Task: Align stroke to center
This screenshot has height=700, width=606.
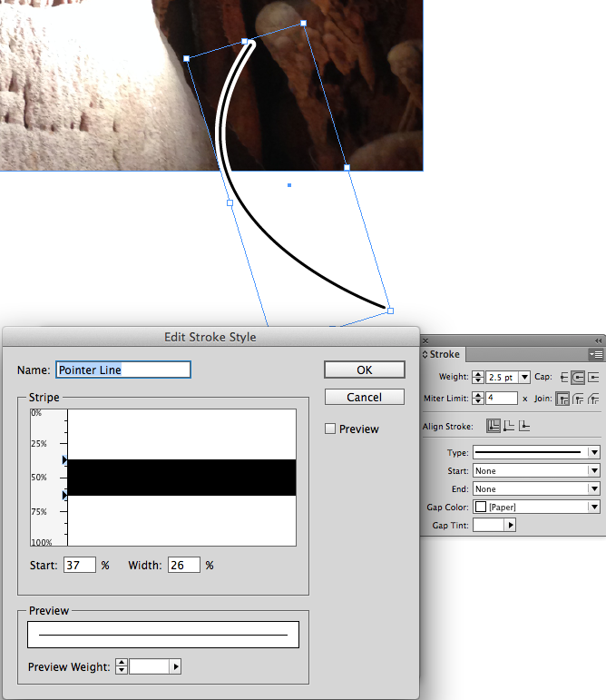Action: coord(494,426)
